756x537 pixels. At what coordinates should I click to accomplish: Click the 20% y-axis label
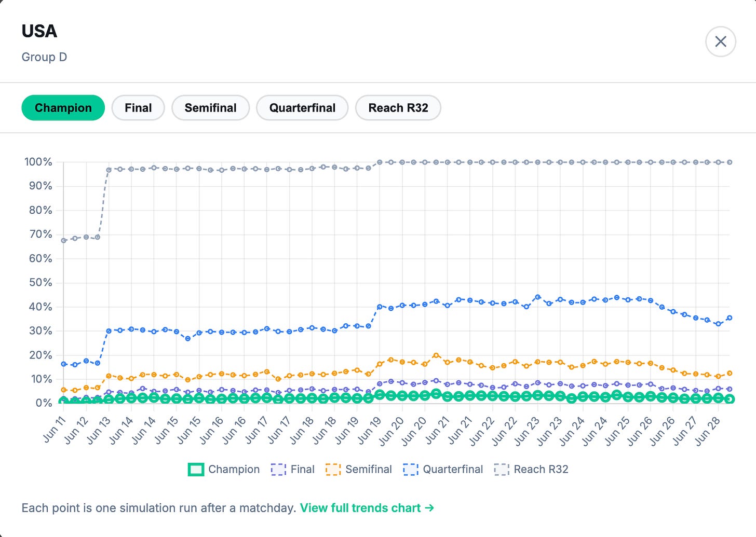[40, 355]
